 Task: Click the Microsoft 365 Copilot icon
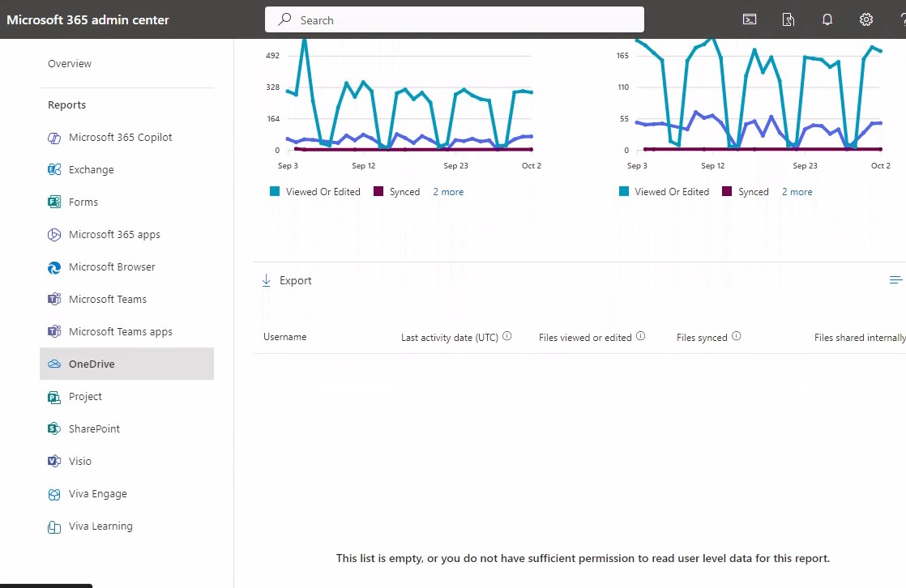[54, 138]
